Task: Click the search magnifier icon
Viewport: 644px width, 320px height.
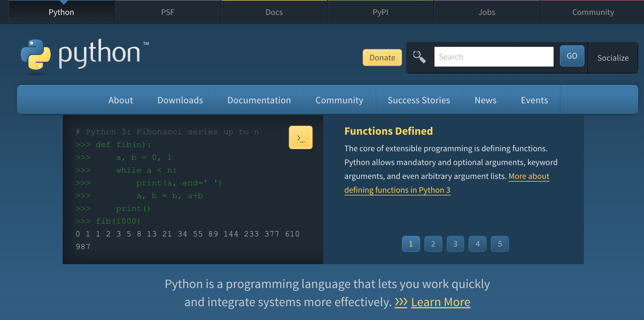Action: pos(419,56)
